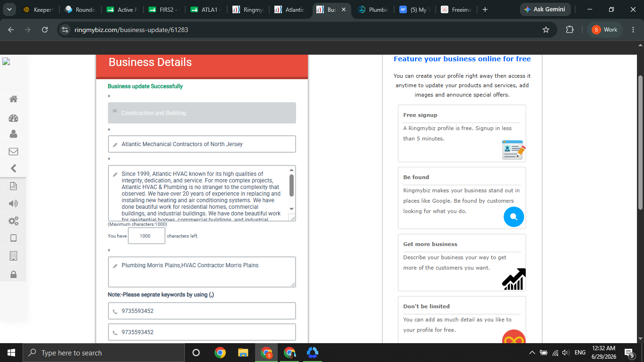This screenshot has height=362, width=644.
Task: Switch to the ATLA1 browser tab
Action: pos(206,9)
